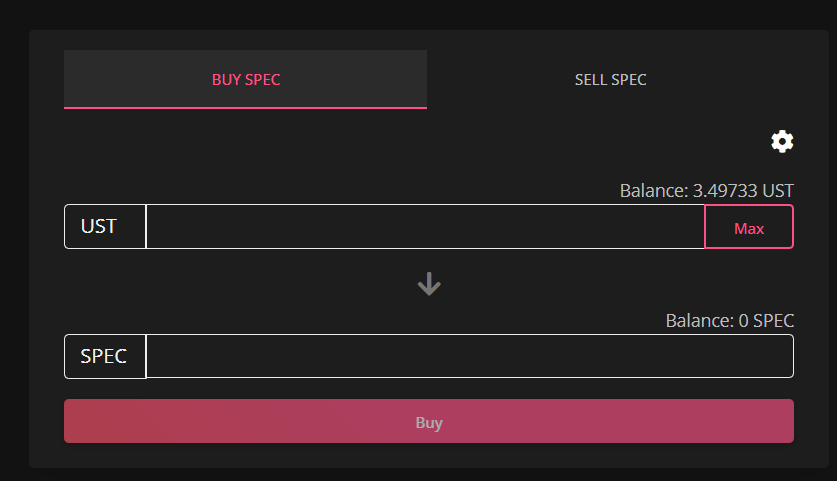Image resolution: width=837 pixels, height=481 pixels.
Task: Click the gray swap direction arrow icon
Action: pos(429,284)
